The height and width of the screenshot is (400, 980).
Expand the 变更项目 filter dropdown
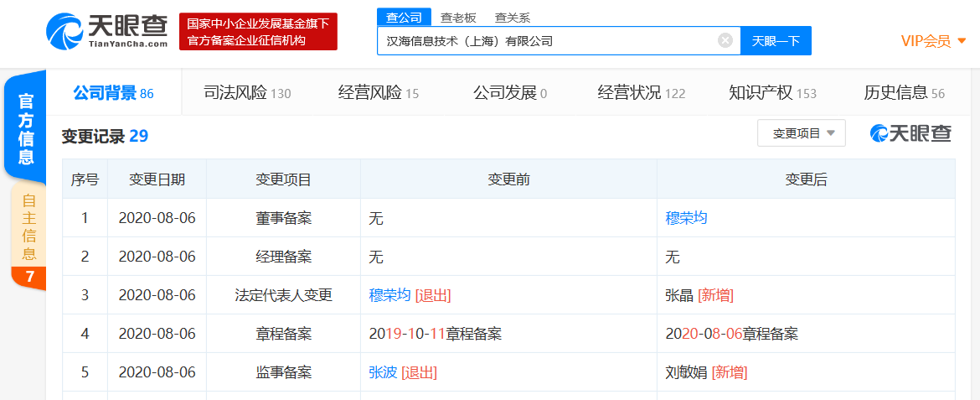click(801, 133)
